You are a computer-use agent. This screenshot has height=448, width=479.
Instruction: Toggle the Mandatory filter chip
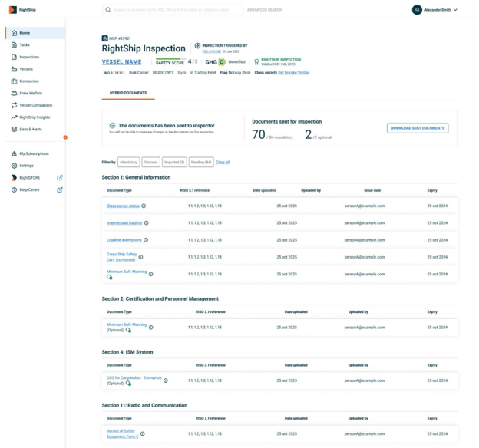[x=128, y=163]
